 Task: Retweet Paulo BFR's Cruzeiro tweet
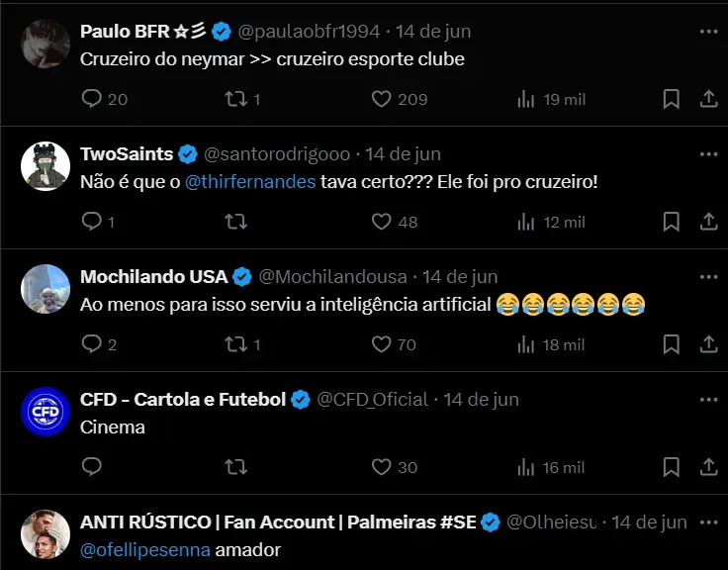coord(236,99)
